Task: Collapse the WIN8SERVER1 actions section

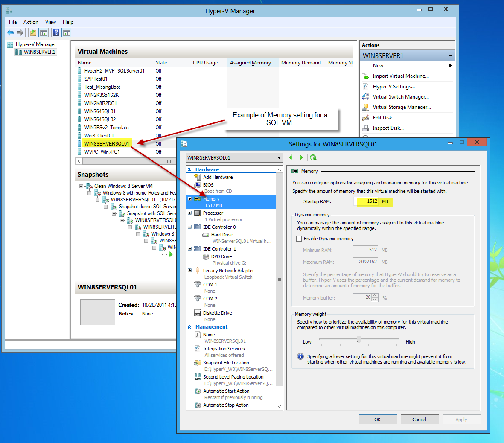Action: 450,55
